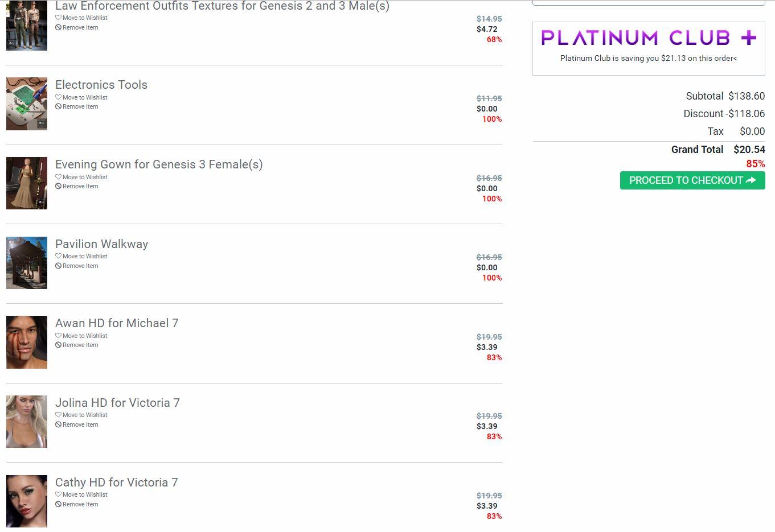The width and height of the screenshot is (775, 532).
Task: Click the Platinum Club plus logo
Action: pyautogui.click(x=648, y=38)
